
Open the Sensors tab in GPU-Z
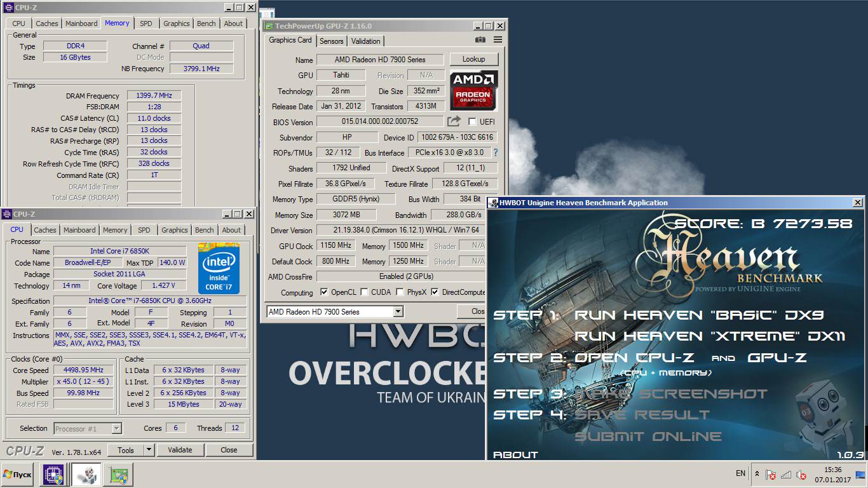coord(331,41)
